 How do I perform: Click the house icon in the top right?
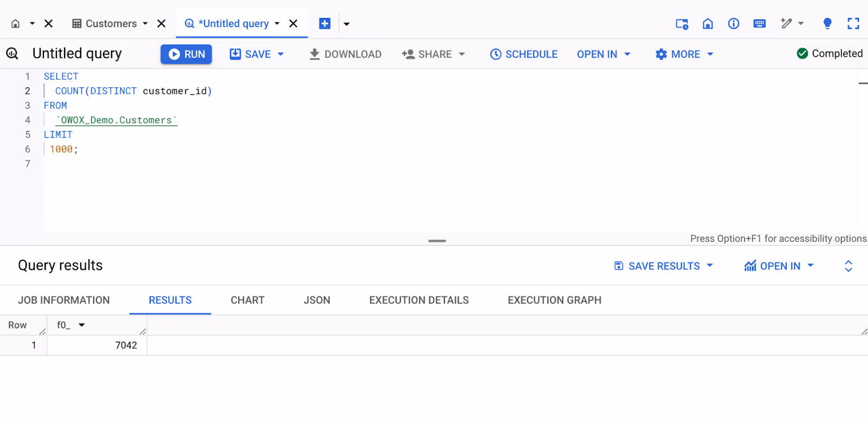click(707, 24)
